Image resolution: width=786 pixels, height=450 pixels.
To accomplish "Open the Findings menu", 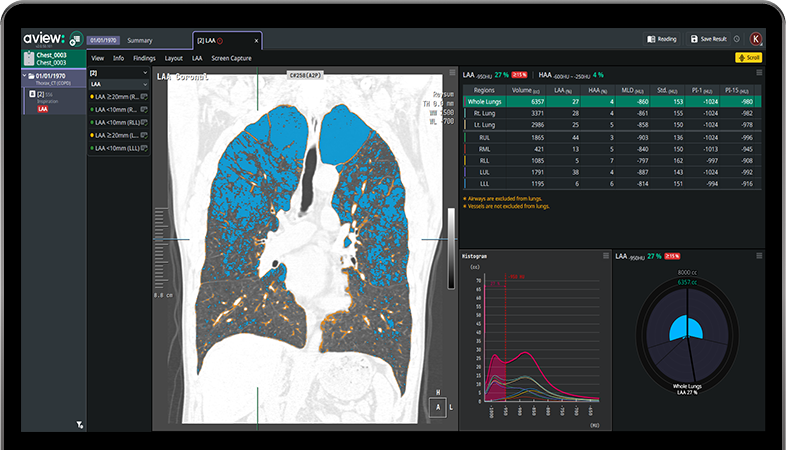I will (144, 58).
